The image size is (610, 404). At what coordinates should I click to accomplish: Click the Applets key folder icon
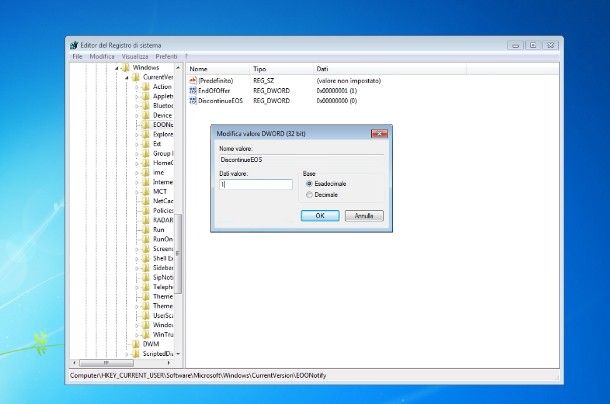click(146, 96)
